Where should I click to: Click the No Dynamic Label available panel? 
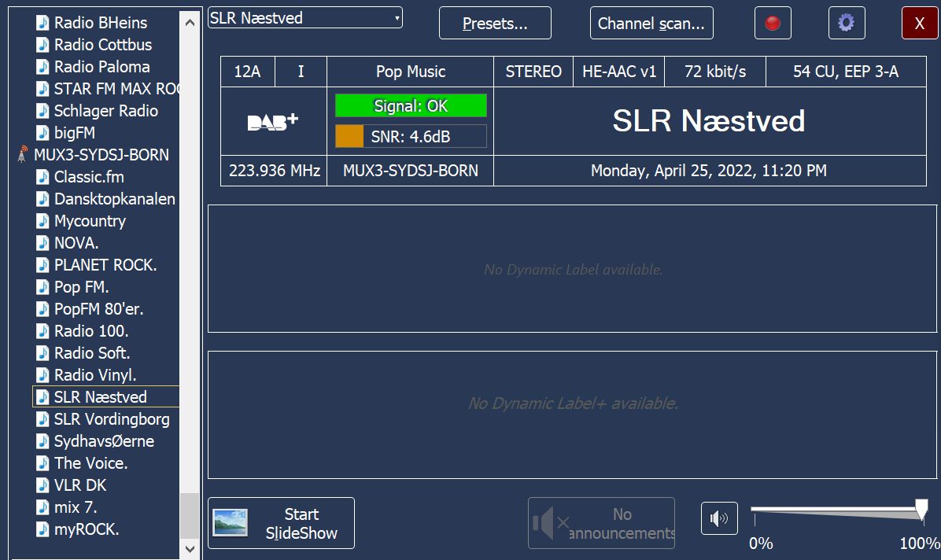573,269
